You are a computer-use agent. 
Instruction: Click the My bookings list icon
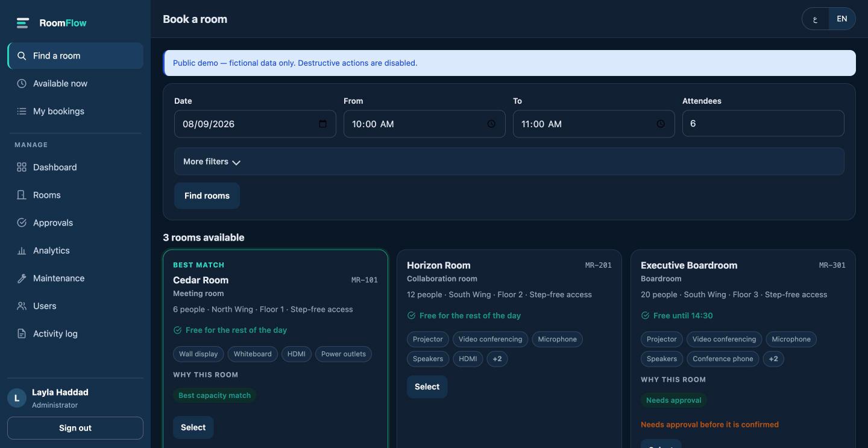[22, 112]
